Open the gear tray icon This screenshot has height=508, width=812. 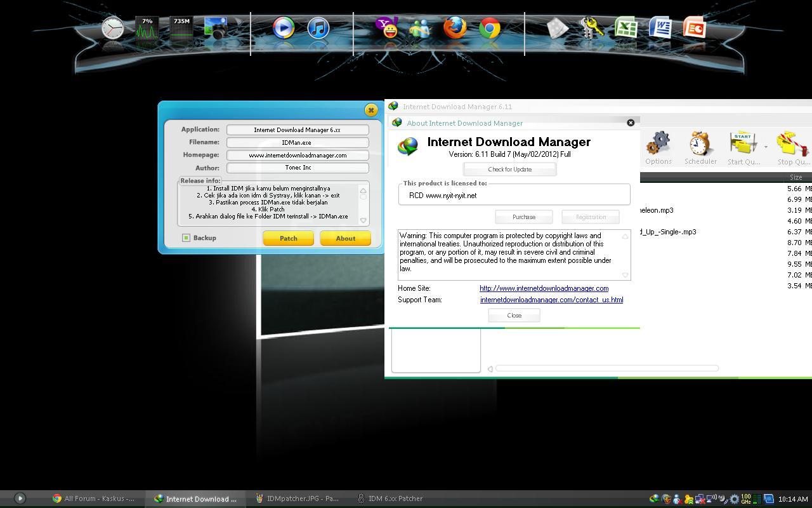point(735,499)
